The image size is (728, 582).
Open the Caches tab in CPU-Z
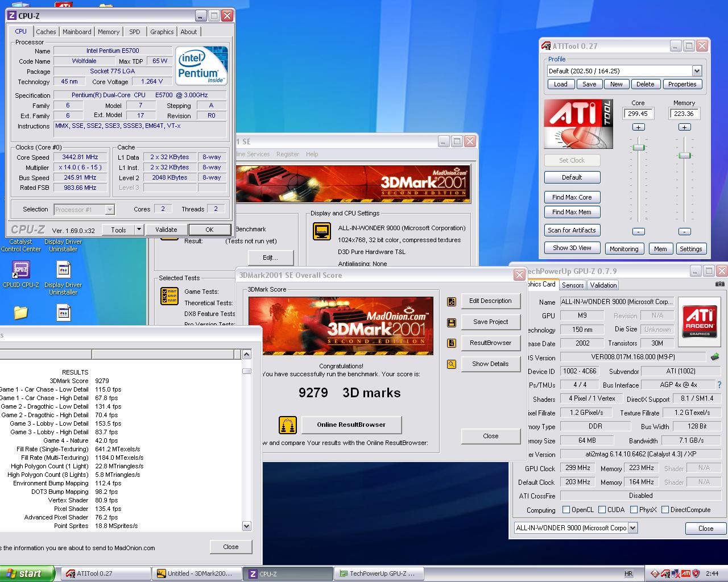point(46,32)
